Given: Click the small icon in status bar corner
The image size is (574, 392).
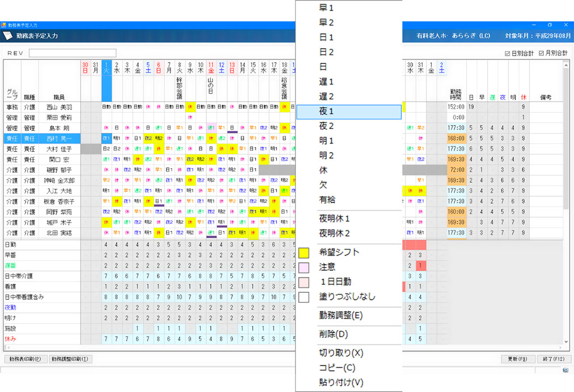Looking at the screenshot, I should (565, 371).
